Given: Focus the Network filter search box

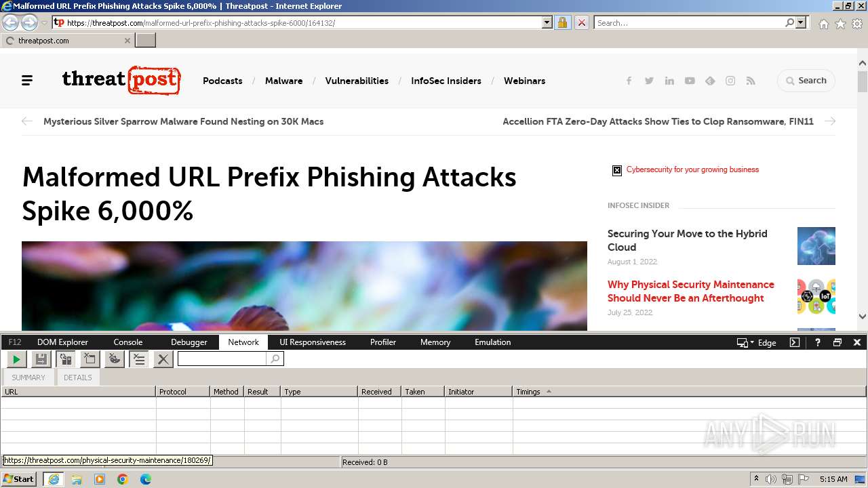Looking at the screenshot, I should coord(222,359).
